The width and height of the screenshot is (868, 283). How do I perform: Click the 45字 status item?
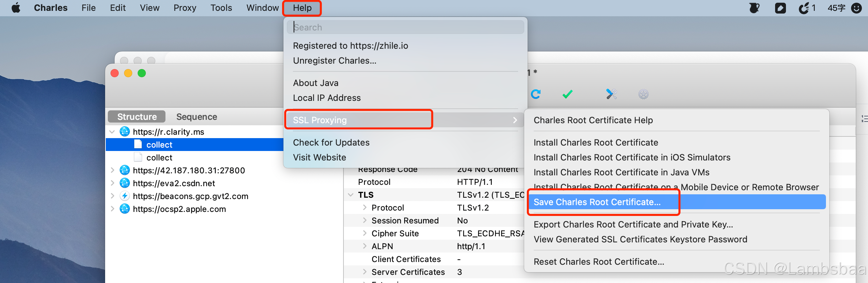pyautogui.click(x=836, y=8)
